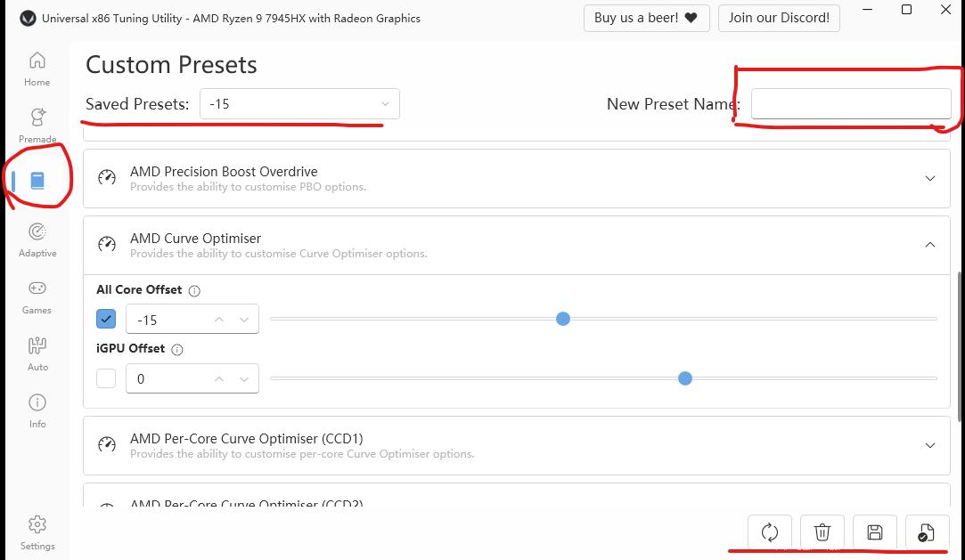
Task: Click the Per-Core Curve Optimiser (CCD1) gauge icon
Action: pyautogui.click(x=107, y=444)
